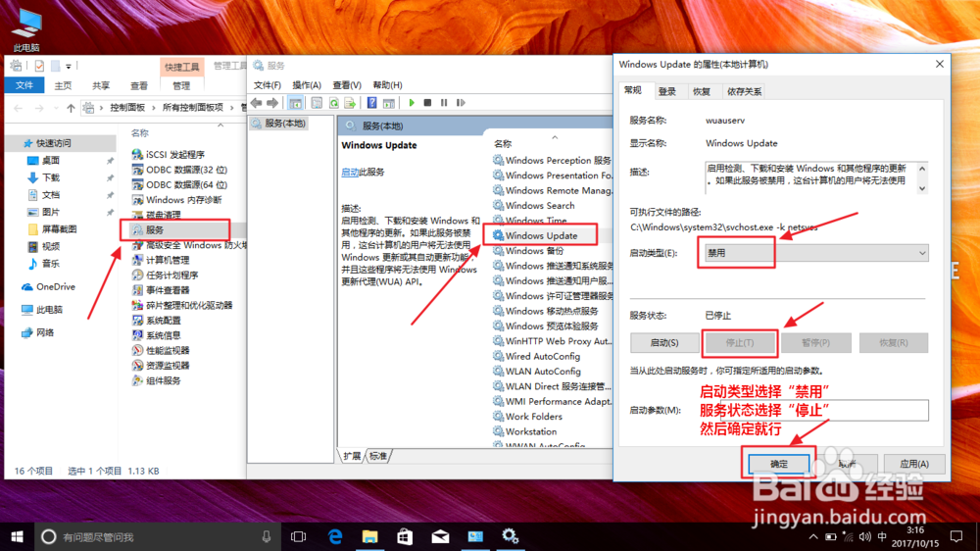Click 此电脑 in Explorer navigation pane
This screenshot has width=980, height=551.
coord(41,310)
